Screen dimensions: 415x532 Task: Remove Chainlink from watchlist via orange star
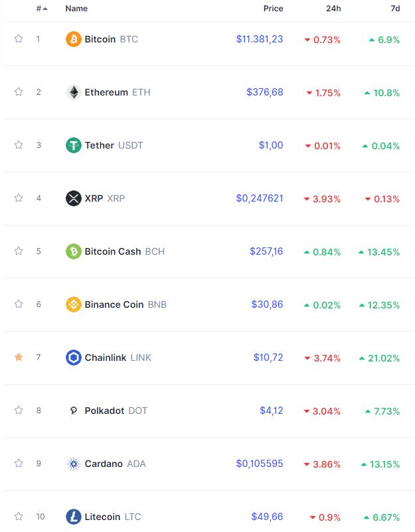tap(19, 357)
